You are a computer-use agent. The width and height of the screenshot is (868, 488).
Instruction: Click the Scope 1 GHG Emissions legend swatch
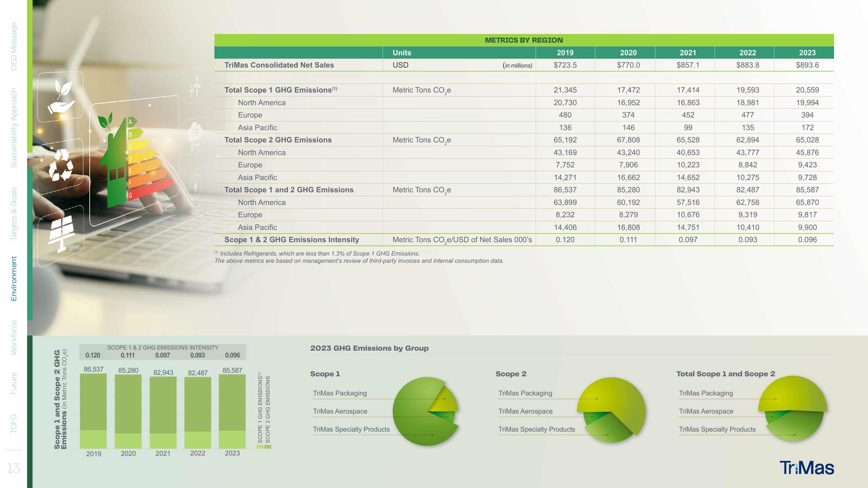pyautogui.click(x=260, y=447)
